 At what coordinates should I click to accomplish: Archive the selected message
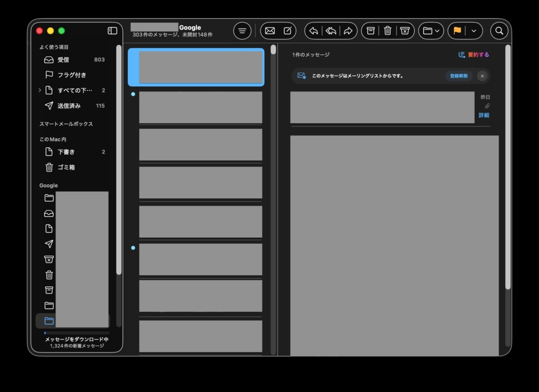coord(371,31)
